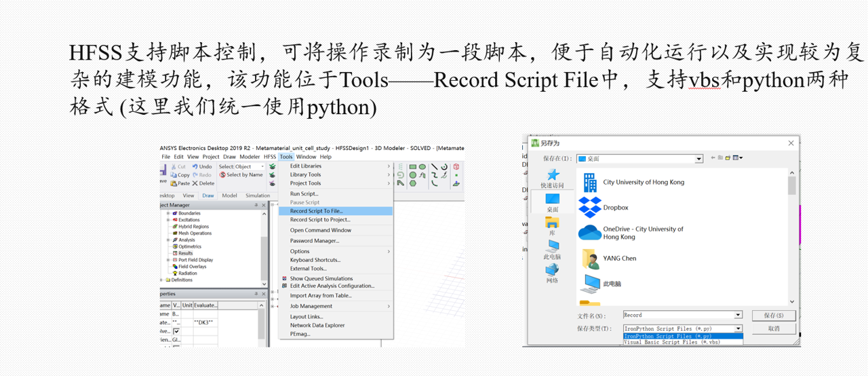Select the Draw equation-based surface icon

click(x=422, y=175)
